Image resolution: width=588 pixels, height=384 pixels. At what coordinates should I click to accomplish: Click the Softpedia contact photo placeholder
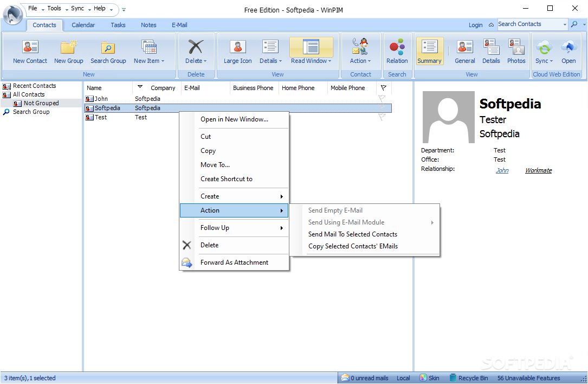(x=449, y=117)
